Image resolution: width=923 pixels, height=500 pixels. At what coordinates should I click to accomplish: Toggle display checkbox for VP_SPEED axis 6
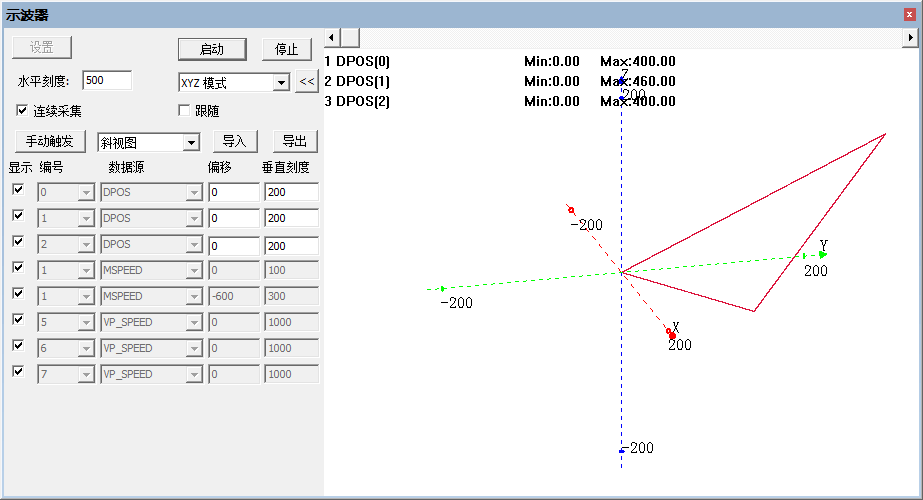click(x=18, y=345)
